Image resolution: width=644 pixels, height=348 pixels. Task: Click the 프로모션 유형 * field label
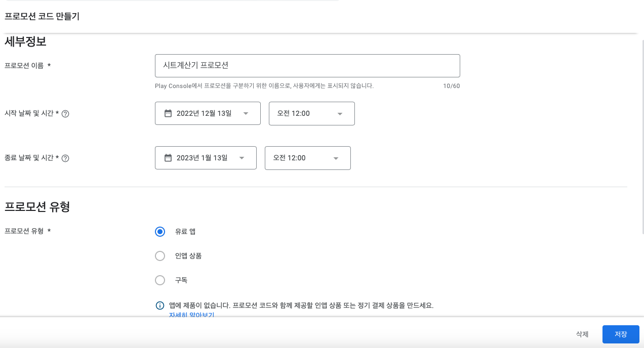[28, 231]
